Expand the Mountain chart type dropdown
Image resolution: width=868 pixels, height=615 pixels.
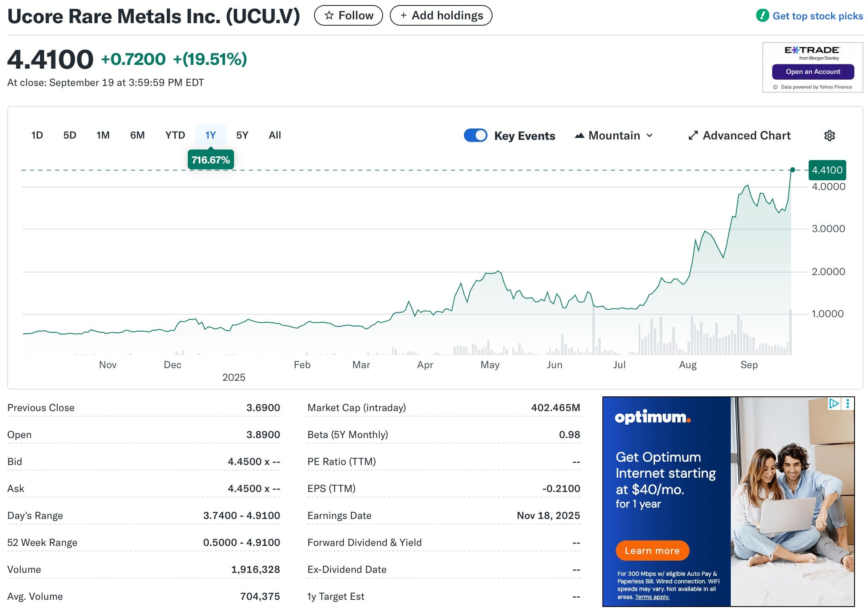614,136
